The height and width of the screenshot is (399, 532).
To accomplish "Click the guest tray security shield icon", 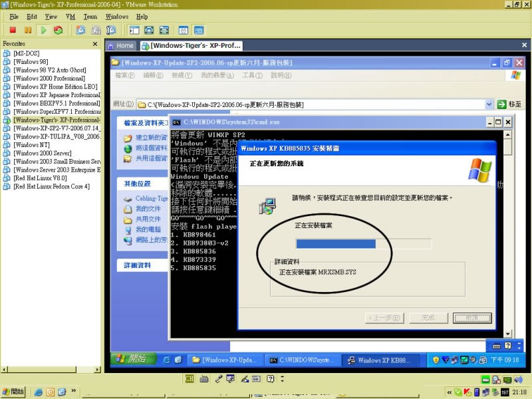I will click(x=436, y=360).
